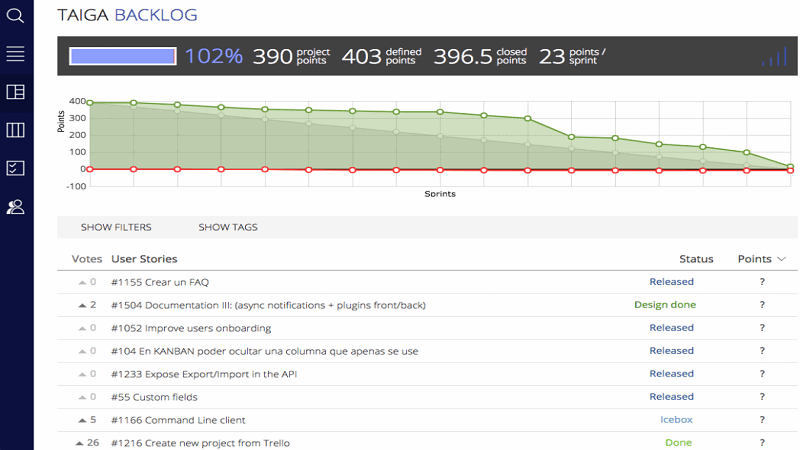Upvote story #1504 Documentation III
The image size is (800, 450).
(x=82, y=305)
